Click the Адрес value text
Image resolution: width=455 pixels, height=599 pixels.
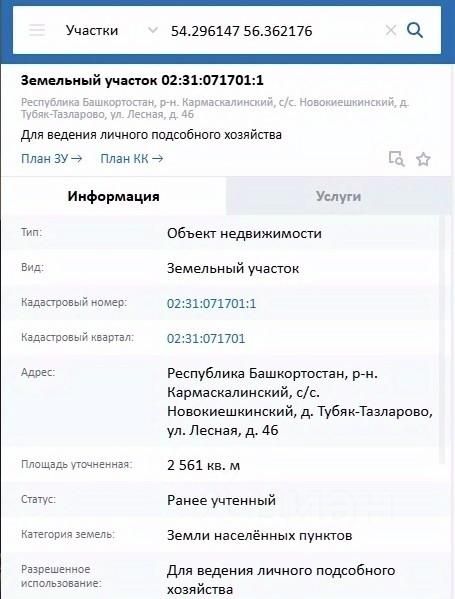[x=300, y=402]
